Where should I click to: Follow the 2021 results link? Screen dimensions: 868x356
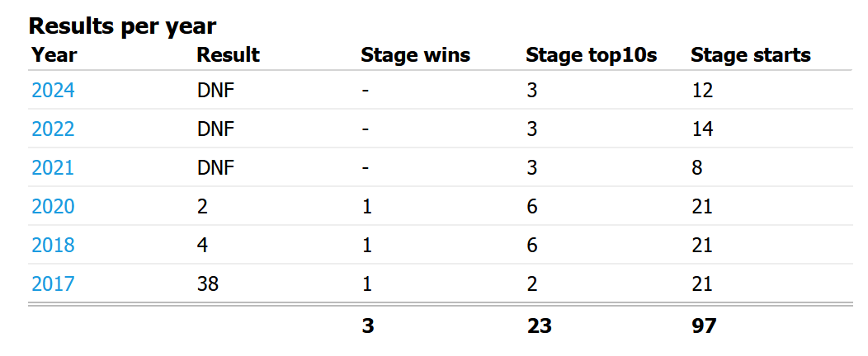[x=53, y=167]
